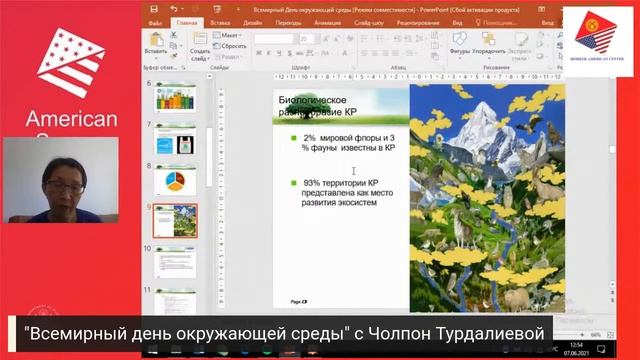The height and width of the screenshot is (360, 640).
Task: Apply numbered list formatting
Action: [x=380, y=39]
